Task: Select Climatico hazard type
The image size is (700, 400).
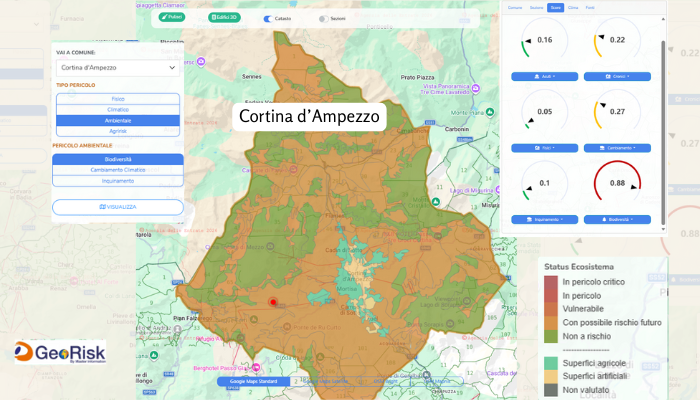Action: 118,109
